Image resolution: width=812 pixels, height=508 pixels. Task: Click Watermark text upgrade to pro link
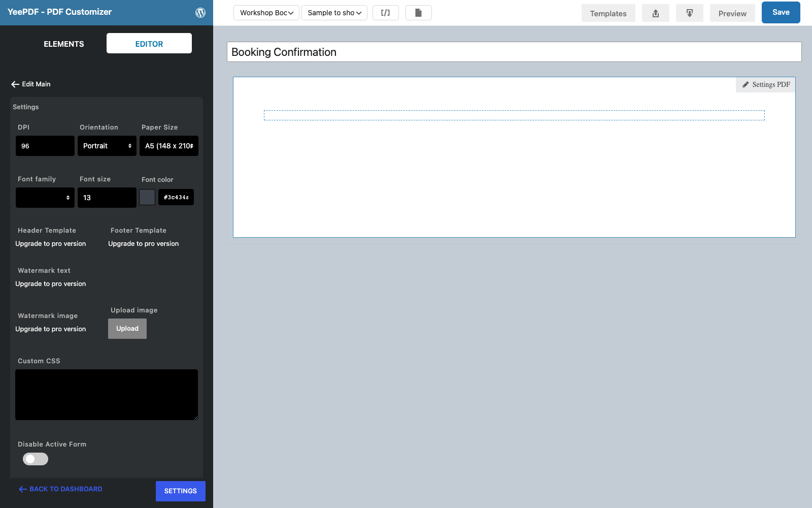pyautogui.click(x=51, y=284)
